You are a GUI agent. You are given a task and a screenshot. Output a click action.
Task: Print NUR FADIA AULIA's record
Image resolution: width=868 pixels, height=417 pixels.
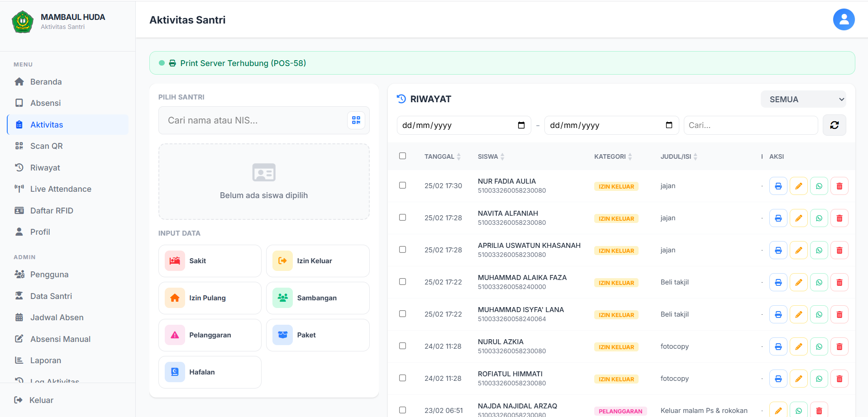point(778,186)
